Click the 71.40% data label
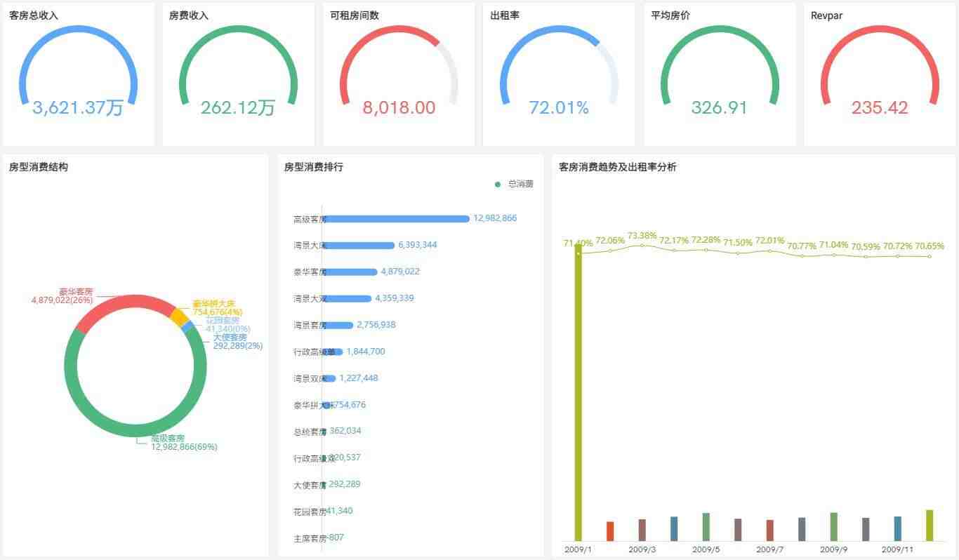959x560 pixels. [578, 244]
